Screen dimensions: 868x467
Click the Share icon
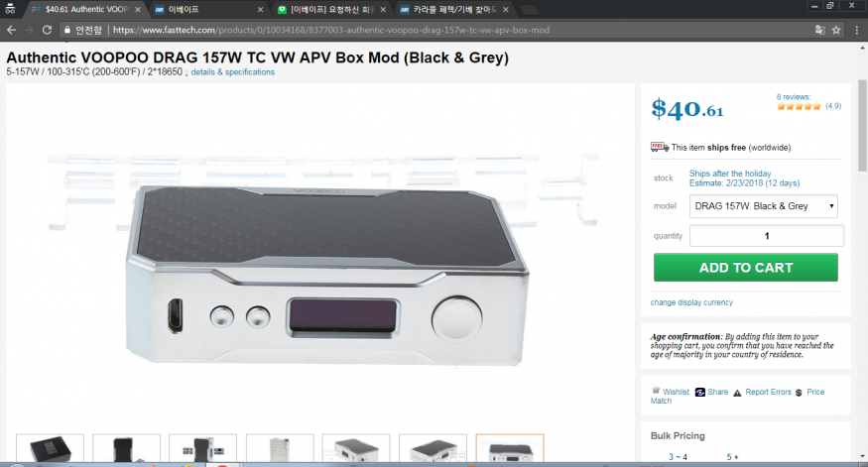pyautogui.click(x=699, y=392)
